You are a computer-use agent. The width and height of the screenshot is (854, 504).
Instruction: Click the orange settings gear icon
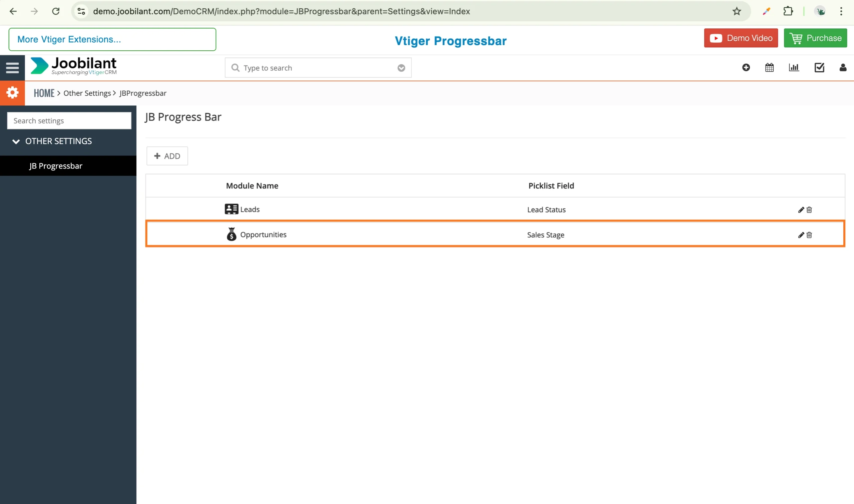(12, 93)
